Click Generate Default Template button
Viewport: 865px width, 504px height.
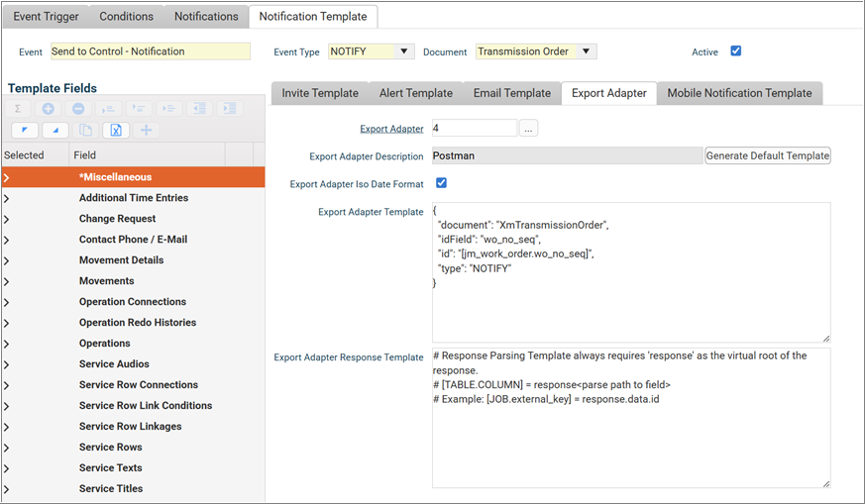click(767, 156)
